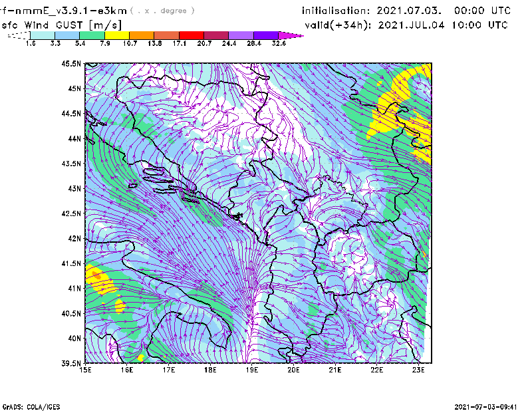This screenshot has height=411, width=532.
Task: Click the 15E longitude label
Action: 86,370
